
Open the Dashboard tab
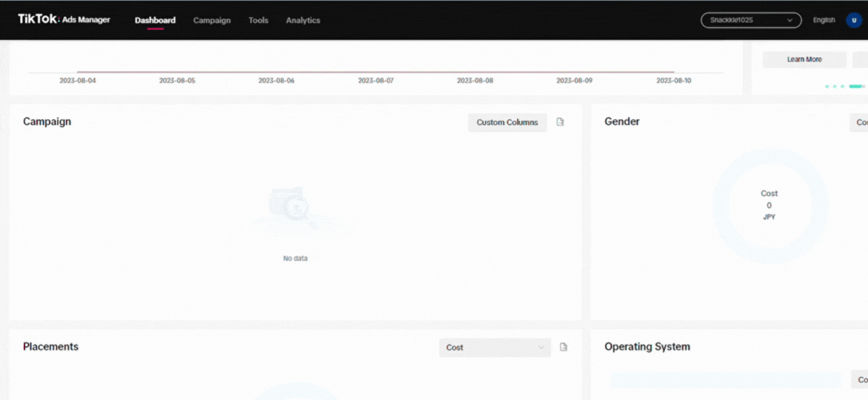pyautogui.click(x=155, y=20)
